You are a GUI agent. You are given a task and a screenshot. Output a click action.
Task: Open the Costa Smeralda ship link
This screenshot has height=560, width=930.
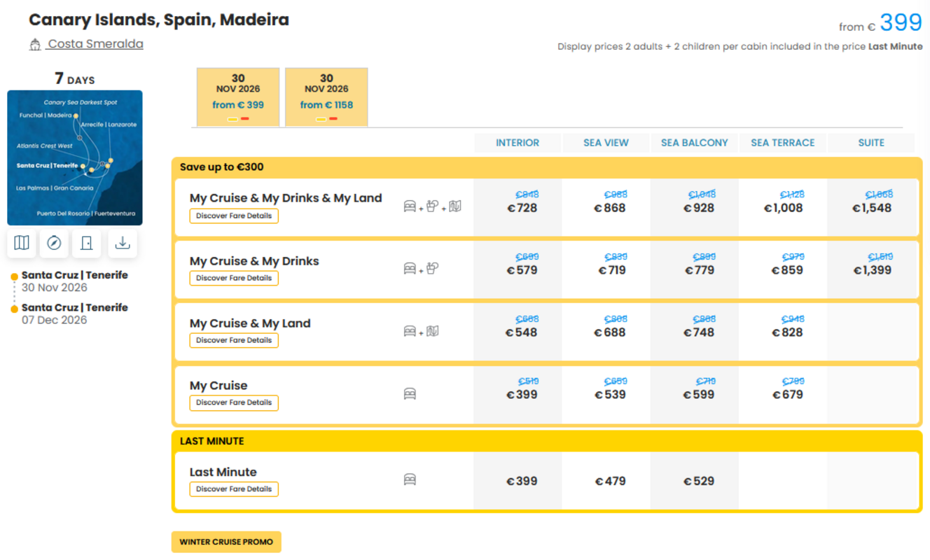pos(95,44)
